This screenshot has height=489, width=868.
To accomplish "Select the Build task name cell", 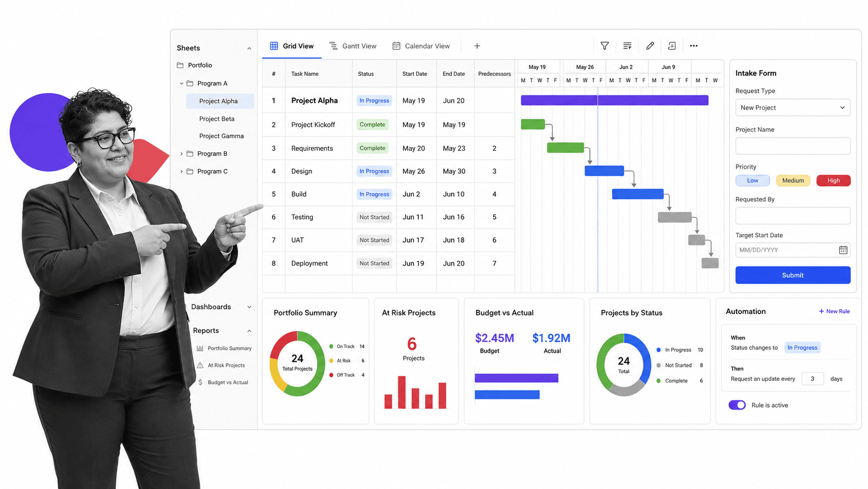I will 319,194.
